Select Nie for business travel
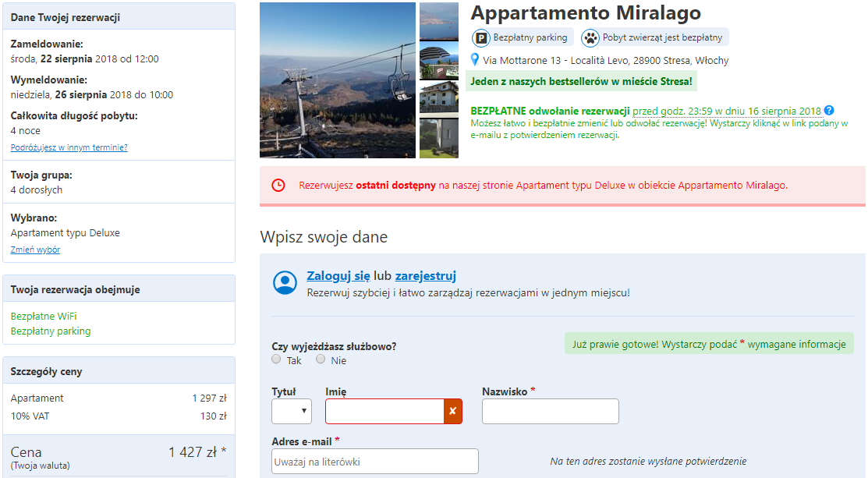The width and height of the screenshot is (868, 478). click(321, 359)
